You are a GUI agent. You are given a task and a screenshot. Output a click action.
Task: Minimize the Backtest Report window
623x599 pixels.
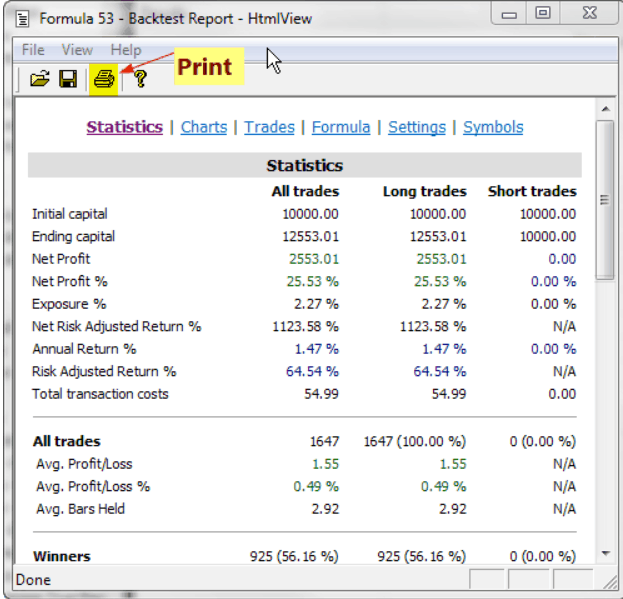510,14
